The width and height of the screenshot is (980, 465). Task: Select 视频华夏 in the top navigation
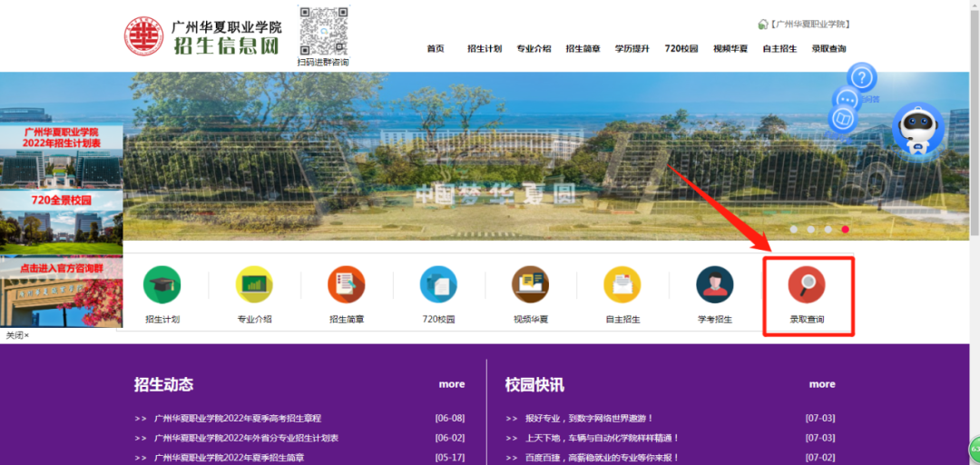click(730, 49)
